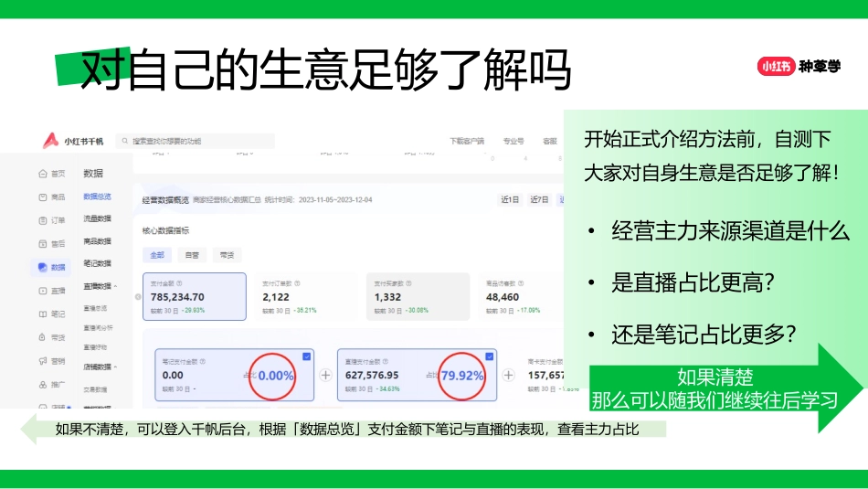Screen dimensions: 868x489
Task: Click help icon beside 支付订单数
Action: click(x=297, y=283)
